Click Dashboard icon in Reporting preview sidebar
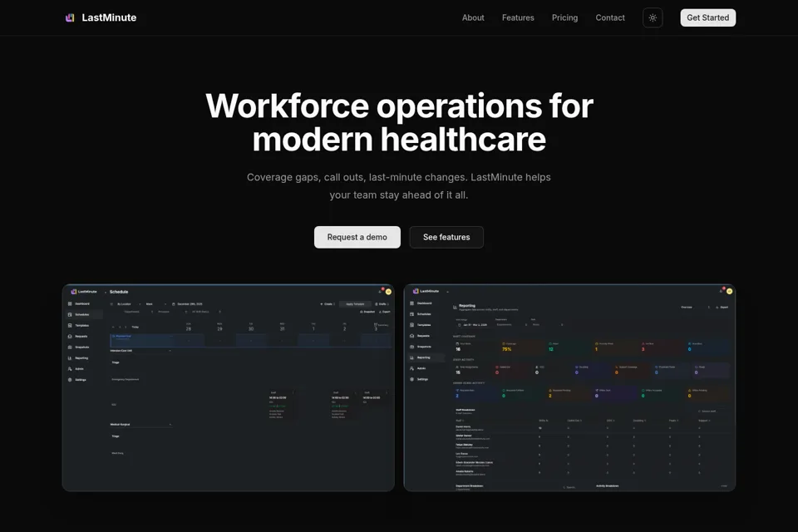The width and height of the screenshot is (798, 532). [x=411, y=303]
